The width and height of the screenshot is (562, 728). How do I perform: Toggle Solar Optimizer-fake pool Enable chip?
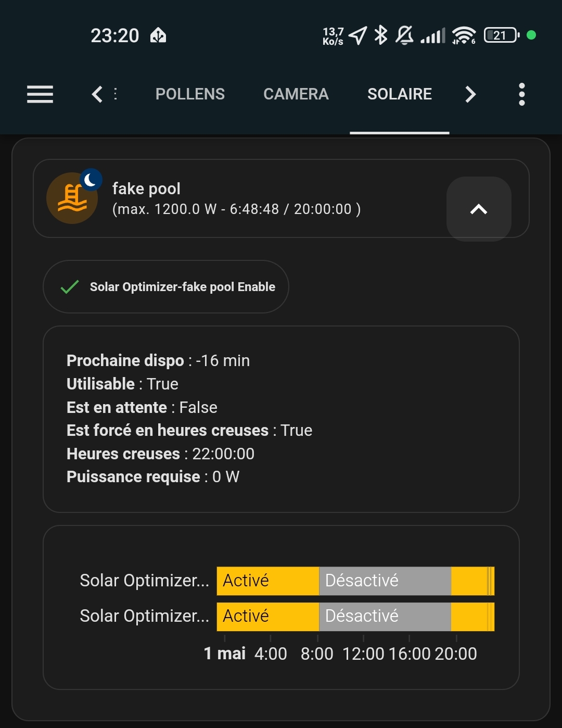[166, 287]
